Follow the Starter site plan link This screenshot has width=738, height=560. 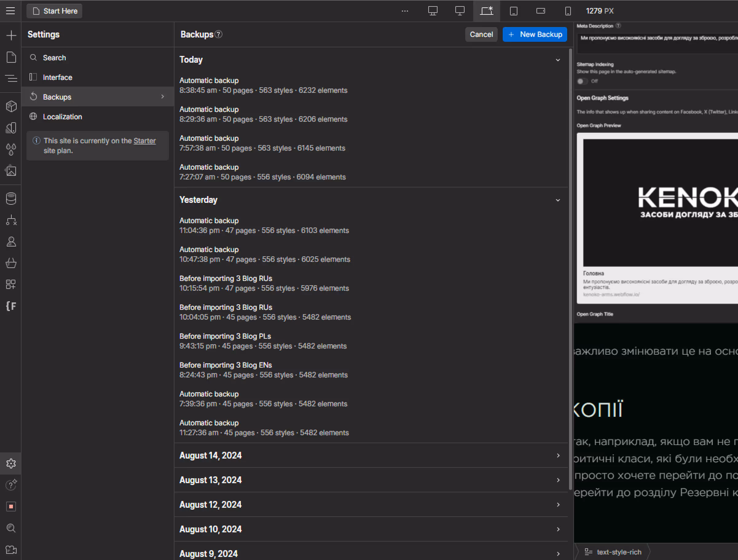pos(144,141)
